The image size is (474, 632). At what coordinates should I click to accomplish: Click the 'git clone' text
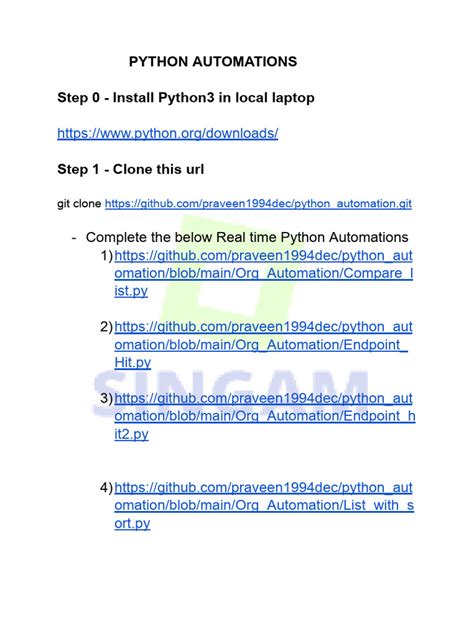pos(79,204)
